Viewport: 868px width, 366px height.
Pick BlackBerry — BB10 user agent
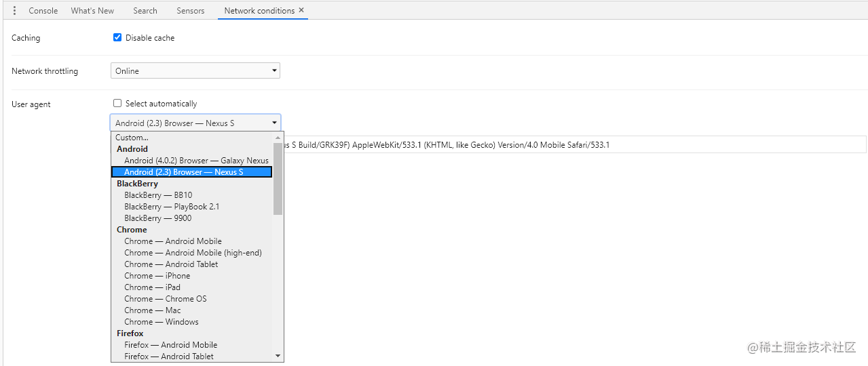(x=192, y=195)
